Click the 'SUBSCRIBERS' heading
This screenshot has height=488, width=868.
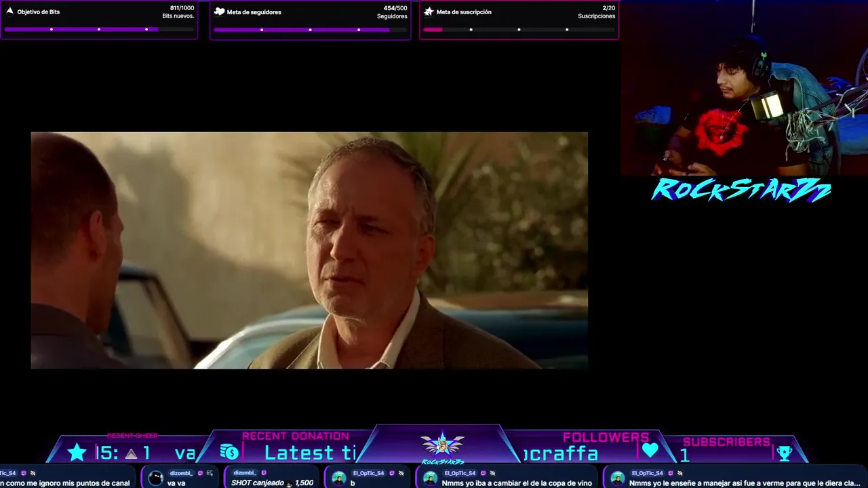pyautogui.click(x=726, y=442)
